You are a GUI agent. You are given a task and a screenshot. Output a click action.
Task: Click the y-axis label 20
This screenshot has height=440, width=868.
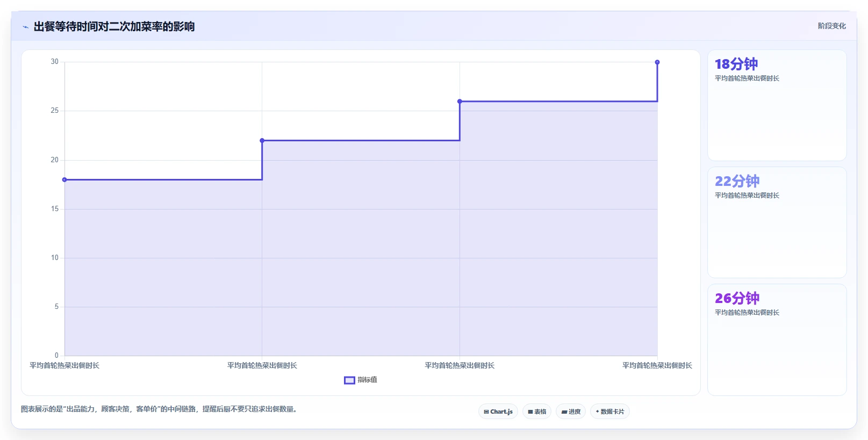pyautogui.click(x=54, y=160)
